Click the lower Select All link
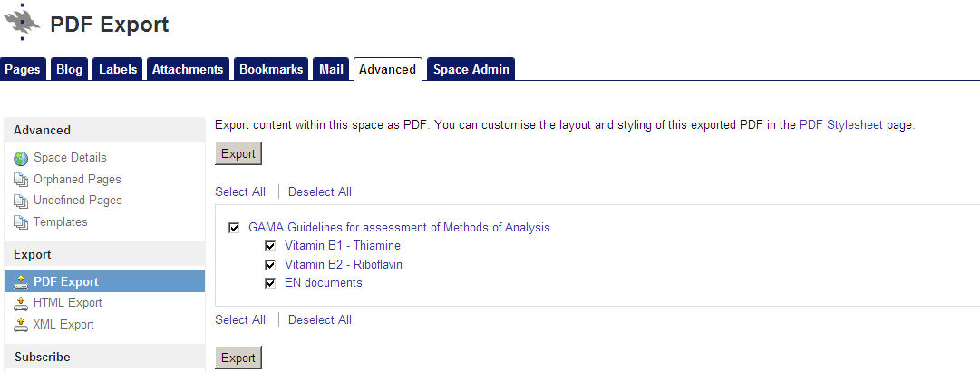Viewport: 980px width, 373px height. click(240, 319)
